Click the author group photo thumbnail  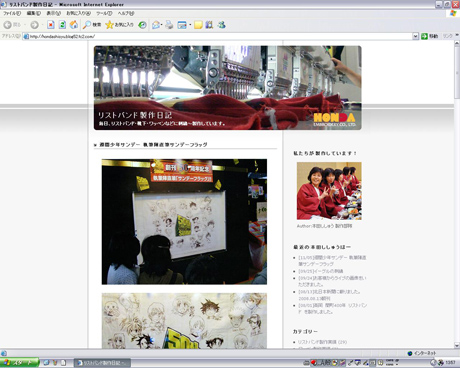[329, 191]
